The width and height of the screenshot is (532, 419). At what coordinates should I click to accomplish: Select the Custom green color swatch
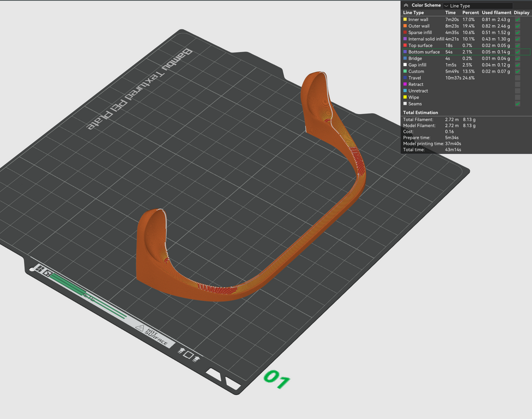[405, 71]
